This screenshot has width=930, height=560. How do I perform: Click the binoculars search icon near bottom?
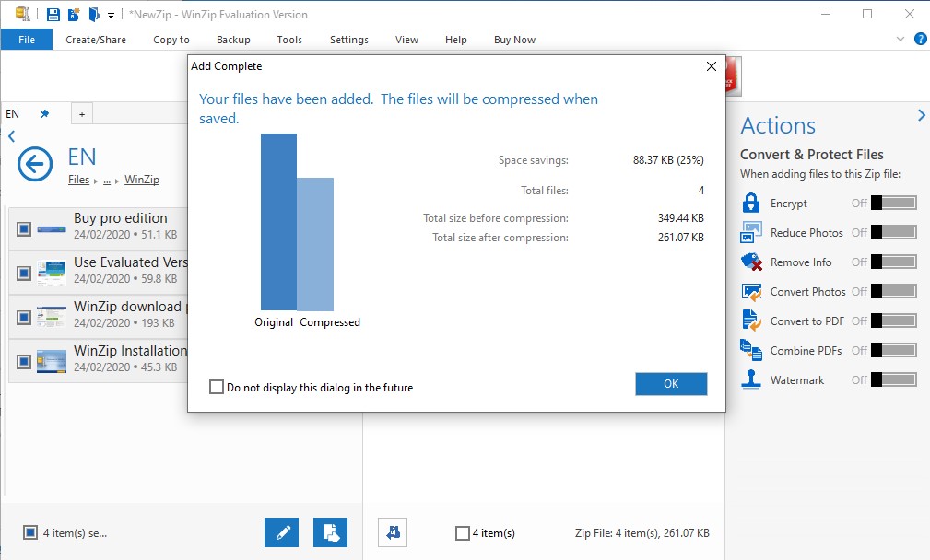pyautogui.click(x=393, y=532)
